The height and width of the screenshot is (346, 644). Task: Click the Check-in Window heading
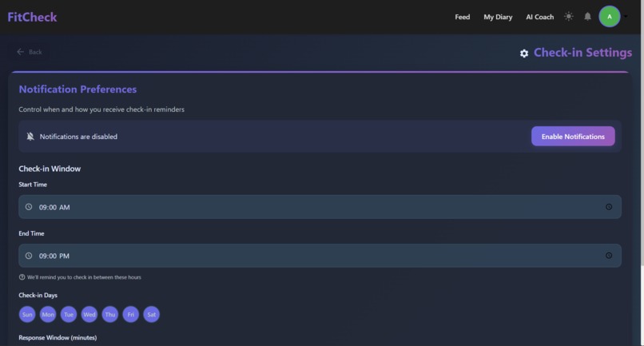click(x=50, y=169)
